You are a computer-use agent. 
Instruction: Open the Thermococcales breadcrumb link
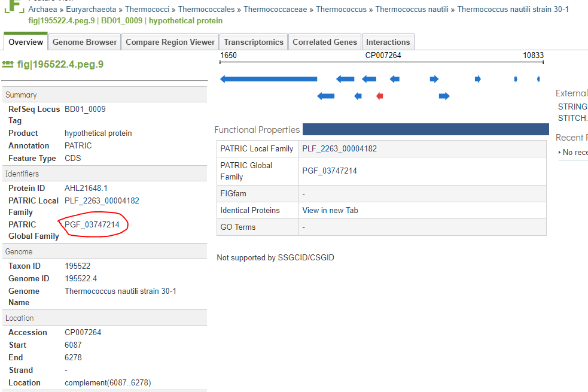click(x=206, y=9)
